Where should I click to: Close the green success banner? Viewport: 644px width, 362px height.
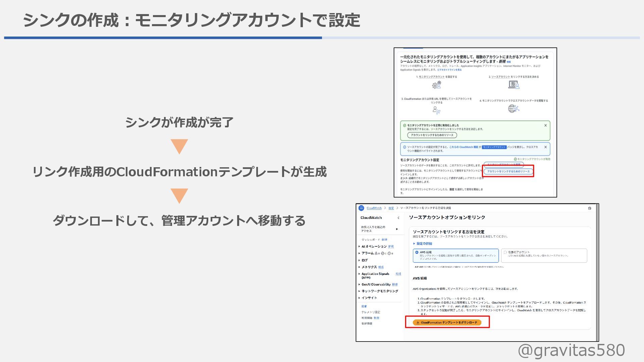point(545,125)
